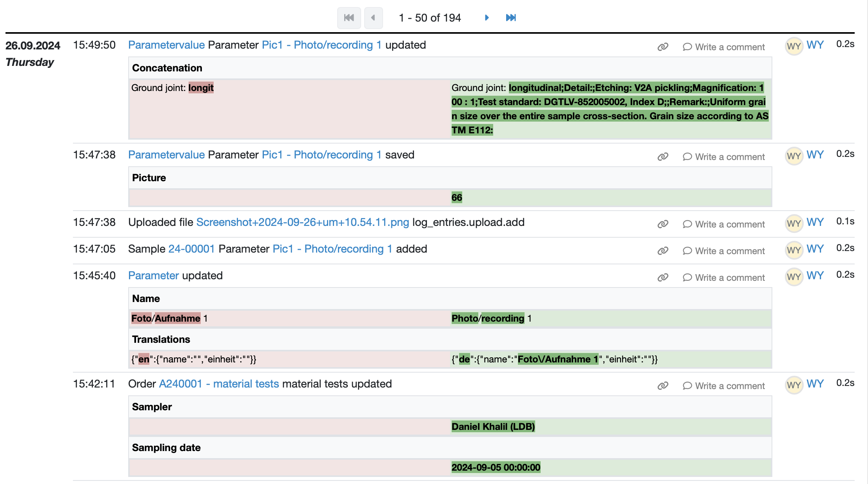Image resolution: width=868 pixels, height=484 pixels.
Task: Click comment bubble icon on 15:47:38 saved entry
Action: pos(687,157)
